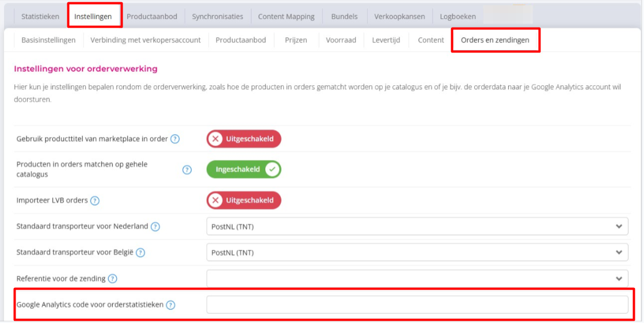Viewport: 644px width, 323px height.
Task: Click label 'Google Analytics code voor orderstatistieken'
Action: click(x=90, y=305)
